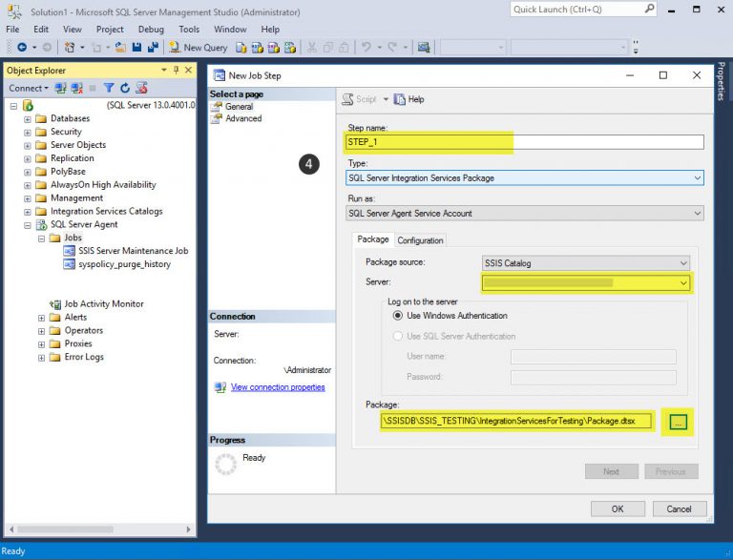
Task: Select Job Activity Monitor
Action: click(x=104, y=303)
